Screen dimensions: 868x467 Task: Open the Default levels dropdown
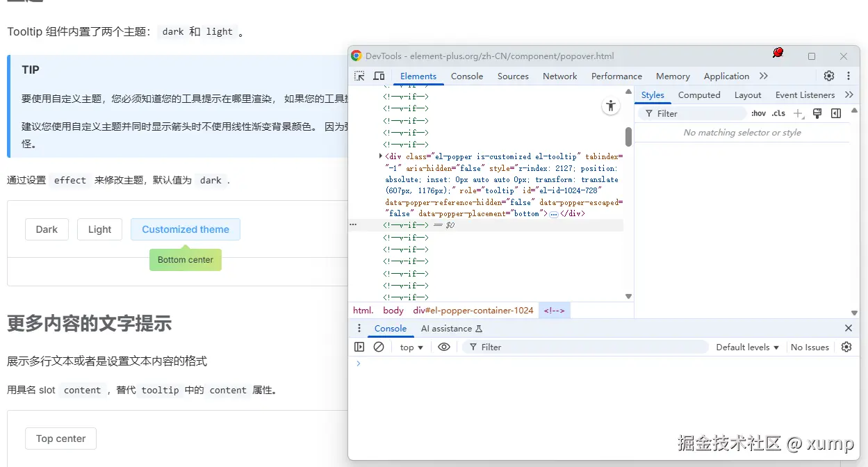(x=747, y=347)
